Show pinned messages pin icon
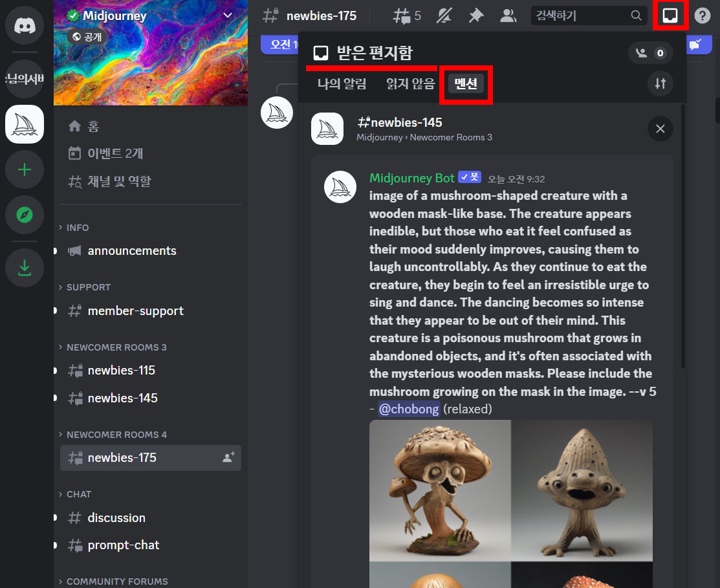Screen dimensions: 720x588 475,16
